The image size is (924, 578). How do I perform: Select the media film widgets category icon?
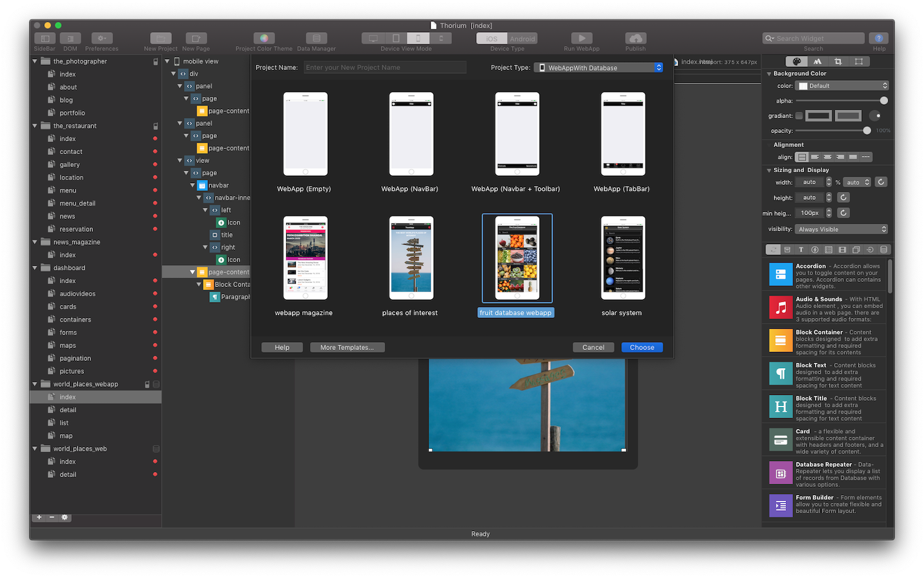click(x=842, y=250)
